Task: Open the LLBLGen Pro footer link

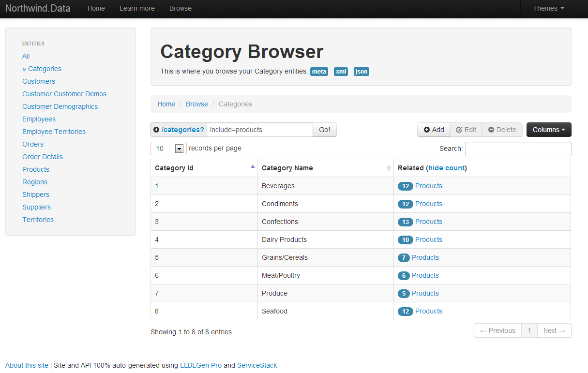Action: tap(200, 365)
